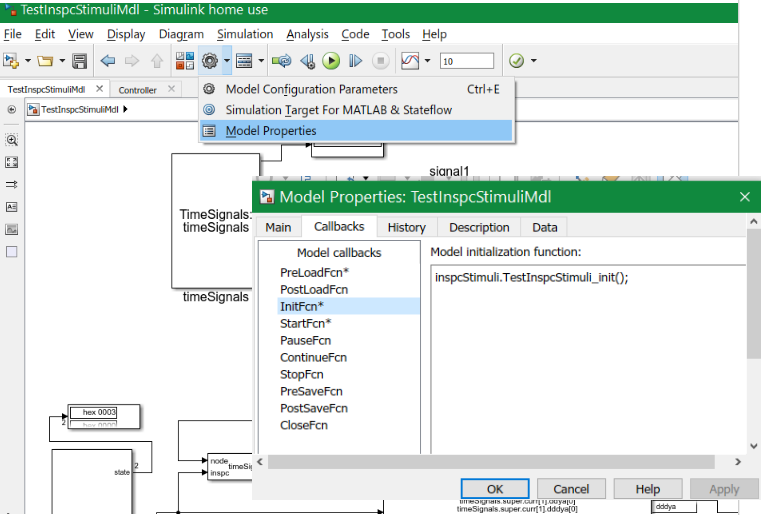765x515 pixels.
Task: Navigate back with the blue left arrow
Action: click(x=107, y=61)
